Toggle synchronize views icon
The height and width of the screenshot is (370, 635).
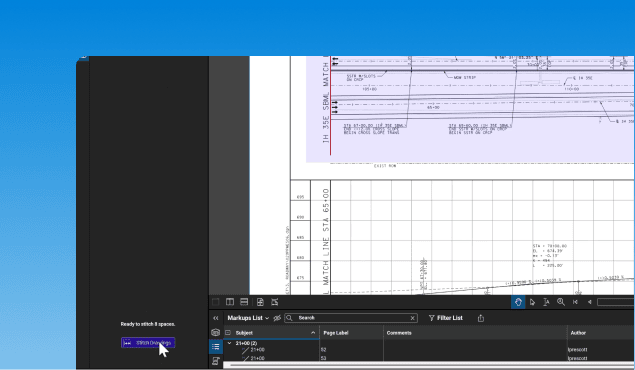260,302
